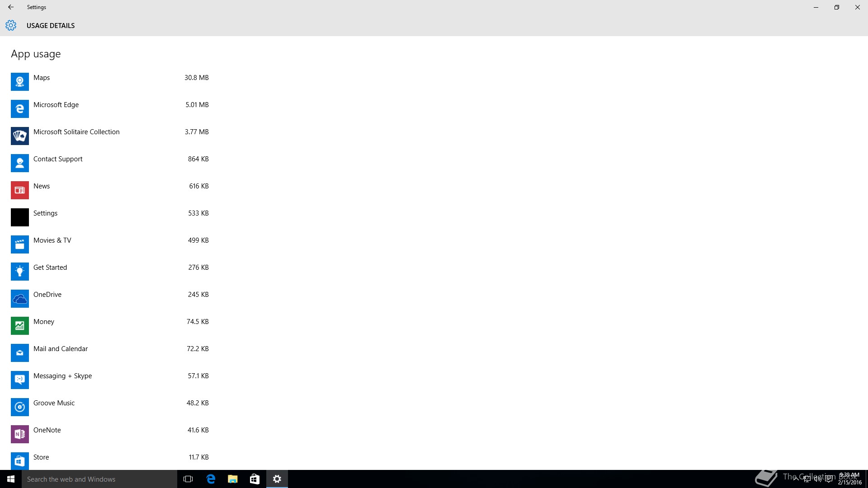Click the "Groove Music" label

point(54,403)
